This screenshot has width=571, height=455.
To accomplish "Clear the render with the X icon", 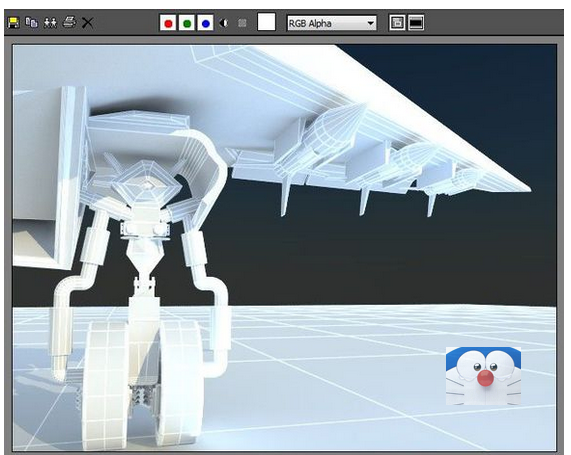I will tap(87, 23).
